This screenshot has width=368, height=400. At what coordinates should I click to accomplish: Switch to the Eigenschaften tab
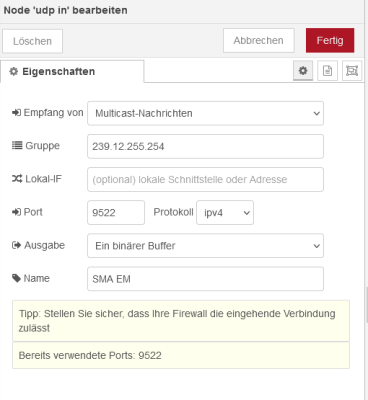(x=72, y=71)
